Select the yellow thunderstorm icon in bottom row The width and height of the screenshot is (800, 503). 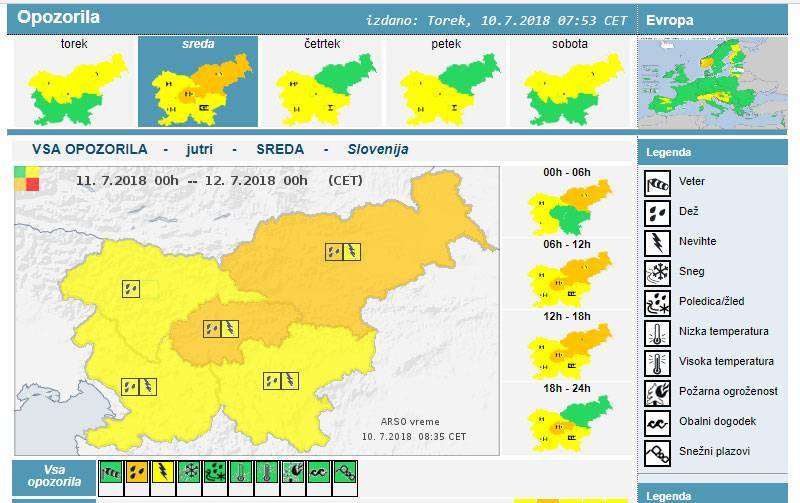pos(162,472)
